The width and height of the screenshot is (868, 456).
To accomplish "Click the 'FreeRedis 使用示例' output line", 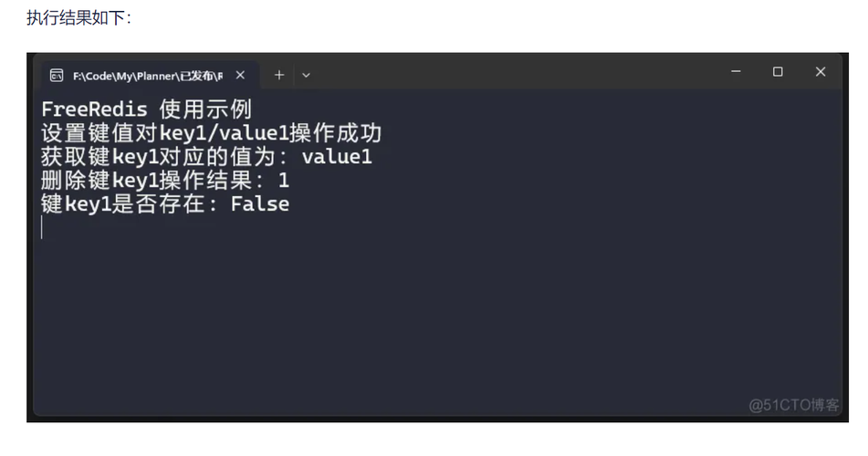I will (147, 109).
